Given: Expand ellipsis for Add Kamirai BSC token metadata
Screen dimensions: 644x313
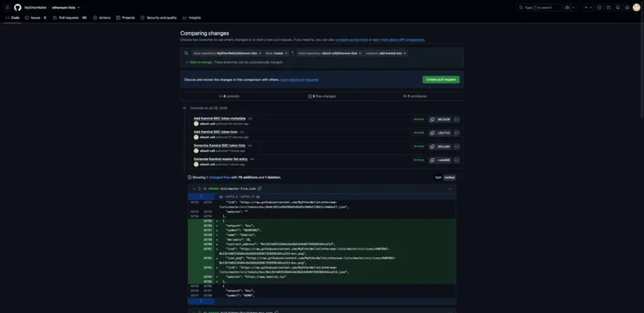Looking at the screenshot, I should click(250, 118).
